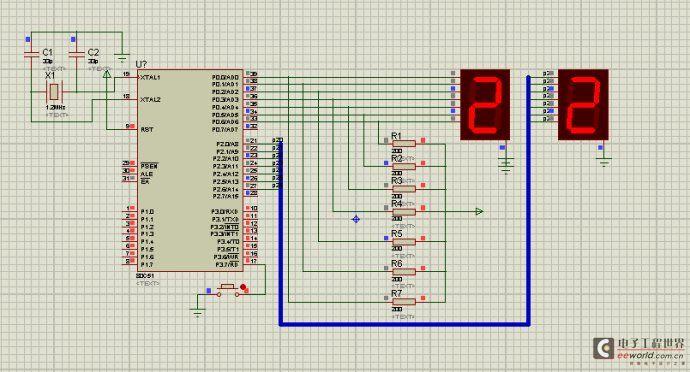Click the crystal oscillator X1
This screenshot has width=690, height=372.
[x=54, y=92]
